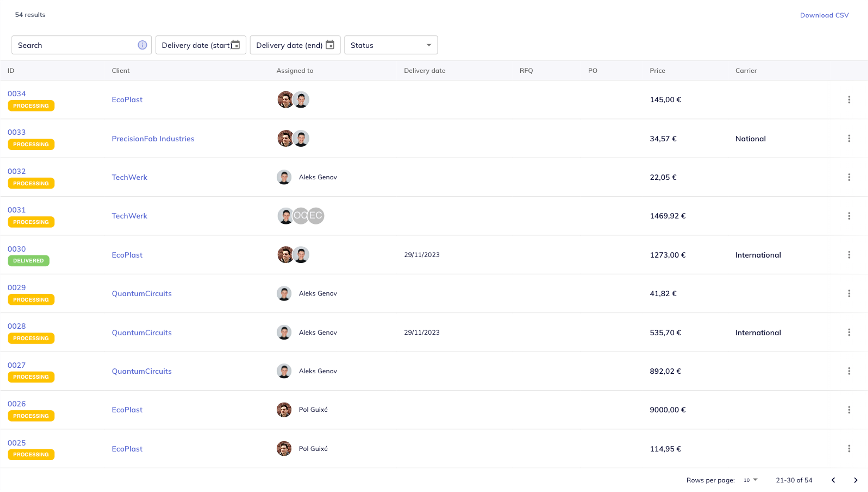868x492 pixels.
Task: Go to the previous results page
Action: pos(833,480)
